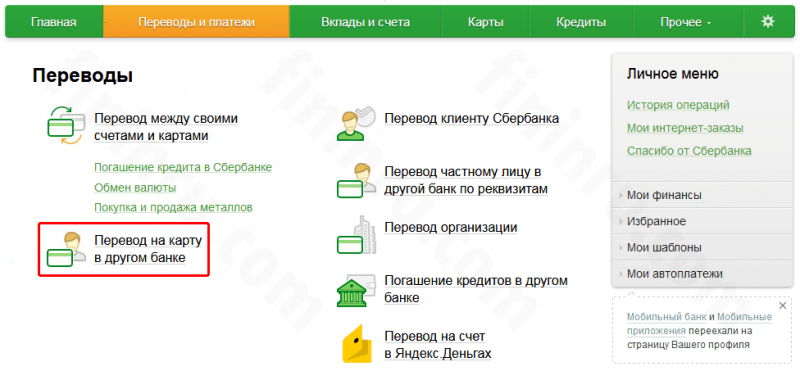The height and width of the screenshot is (371, 800).
Task: Click the Переводы page heading
Action: [x=83, y=76]
